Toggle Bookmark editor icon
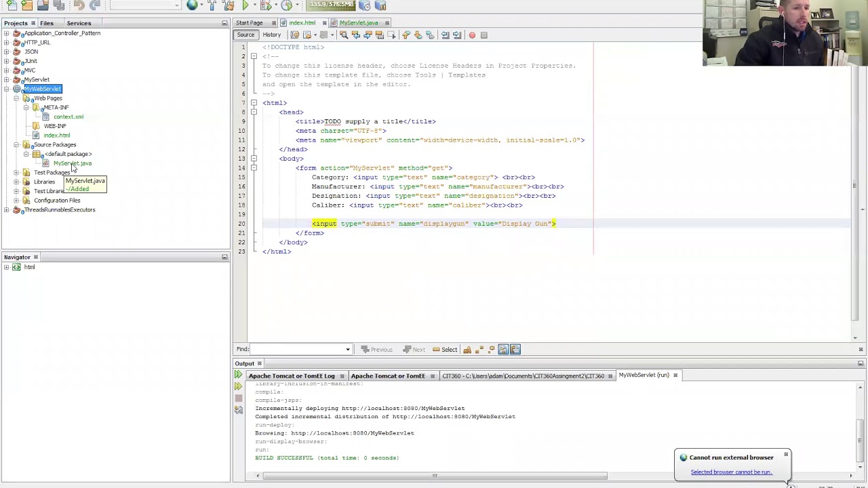 [x=430, y=35]
